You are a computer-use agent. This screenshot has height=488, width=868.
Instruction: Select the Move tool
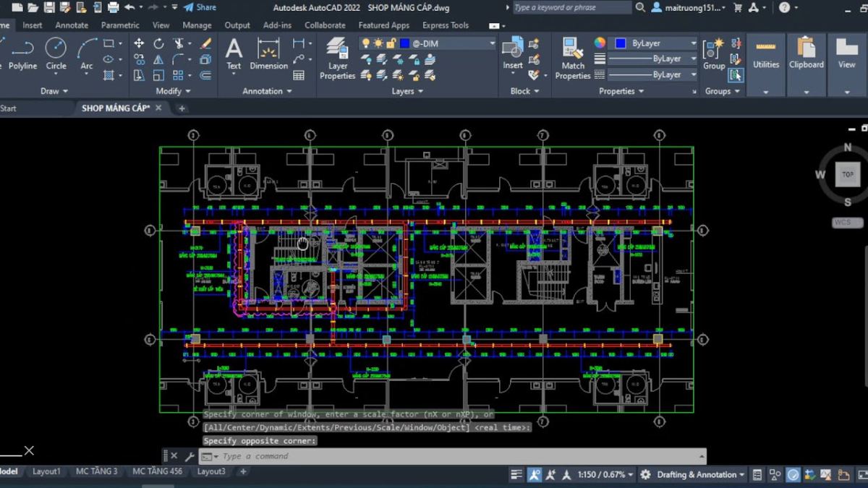[139, 43]
